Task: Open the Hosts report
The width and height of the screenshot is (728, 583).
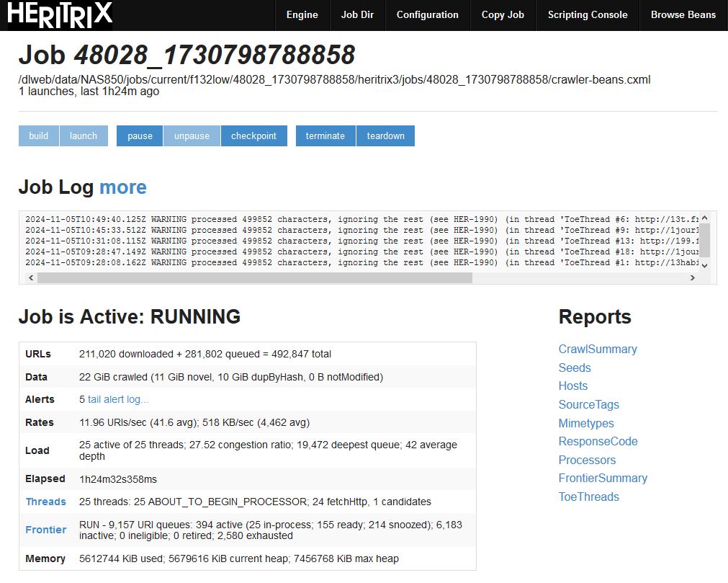Action: (x=573, y=386)
